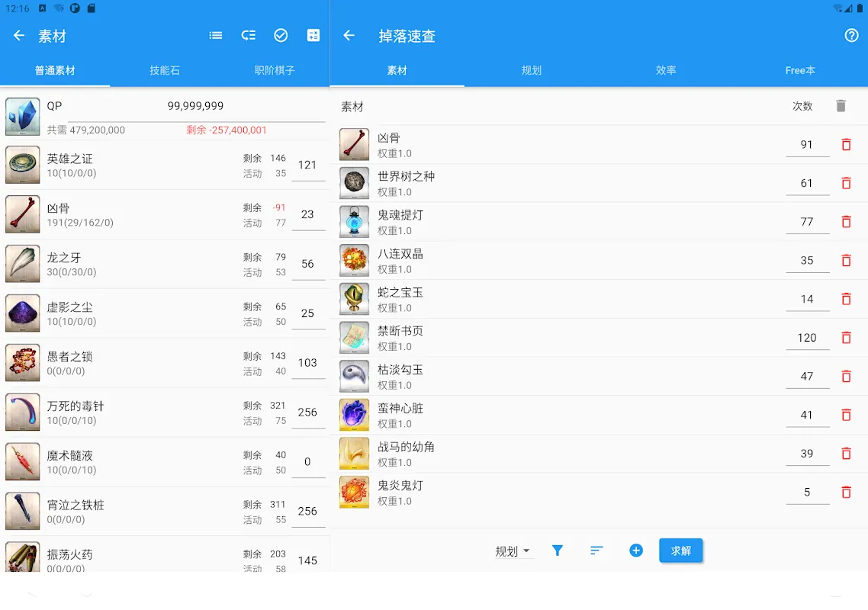This screenshot has height=610, width=868.
Task: Go back from the 素材 page
Action: 19,36
